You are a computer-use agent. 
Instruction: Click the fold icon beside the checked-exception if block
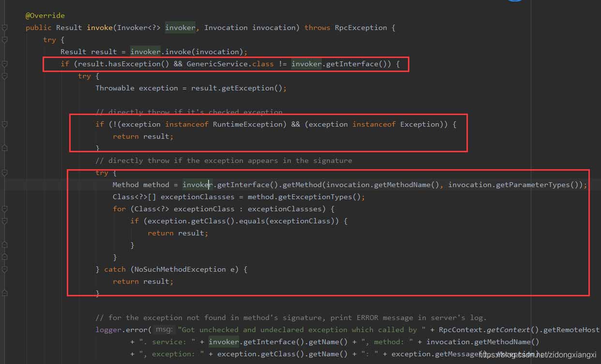click(5, 124)
